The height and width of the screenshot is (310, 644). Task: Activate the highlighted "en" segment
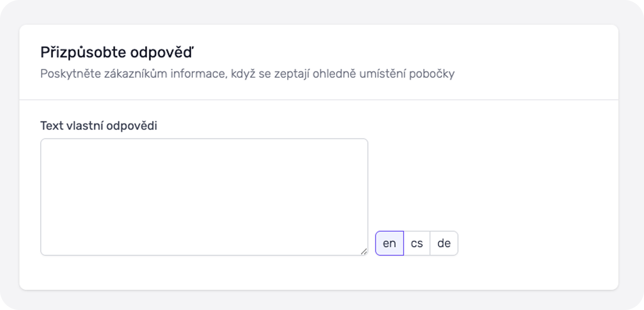click(x=389, y=243)
